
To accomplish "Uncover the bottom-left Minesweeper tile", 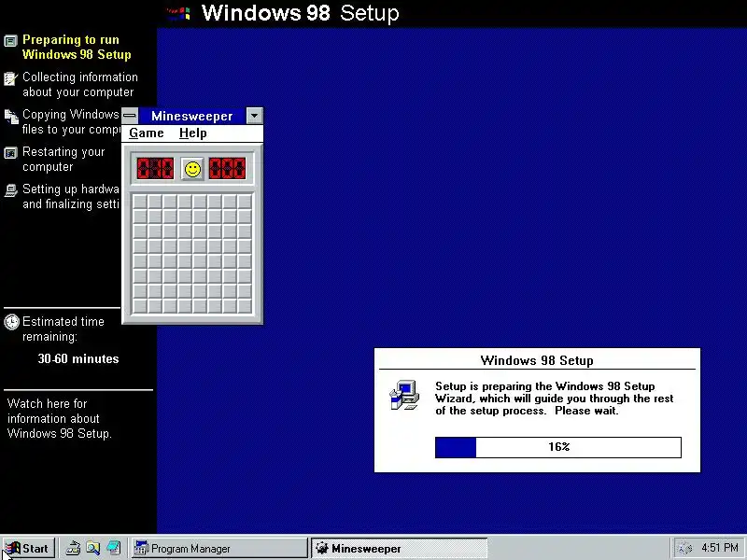I will point(139,306).
